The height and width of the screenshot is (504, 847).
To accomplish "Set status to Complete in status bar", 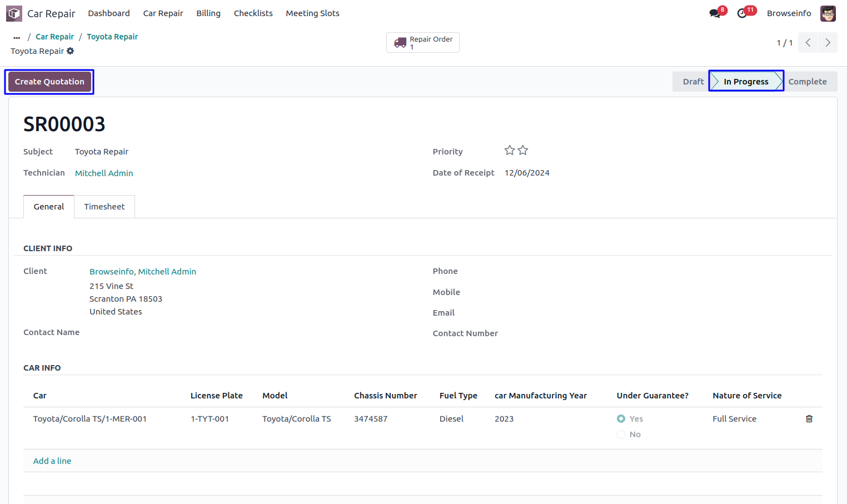I will tap(807, 82).
